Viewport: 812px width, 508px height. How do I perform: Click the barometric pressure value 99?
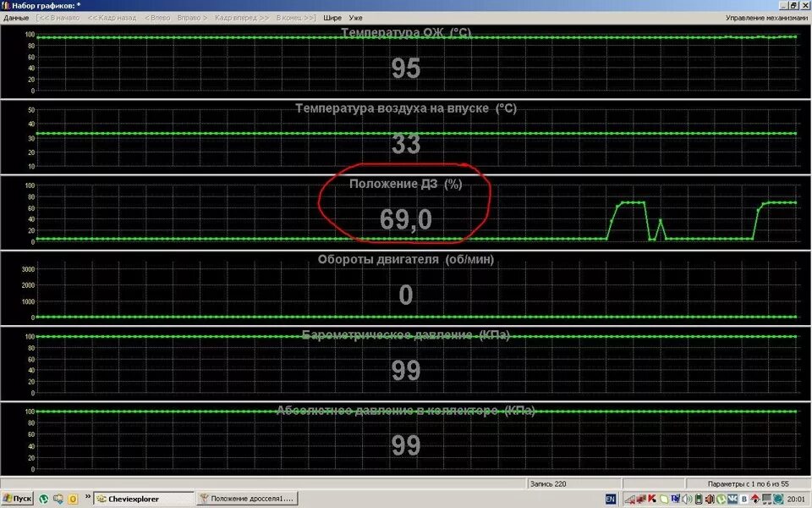click(405, 370)
